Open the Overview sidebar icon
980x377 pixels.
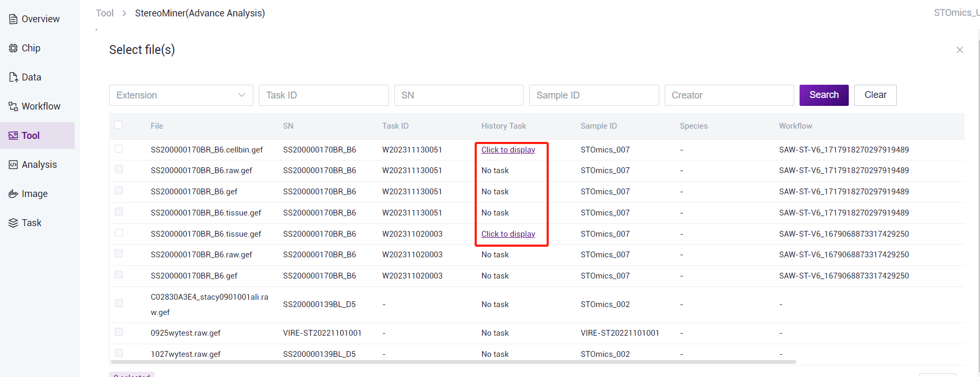[x=13, y=19]
